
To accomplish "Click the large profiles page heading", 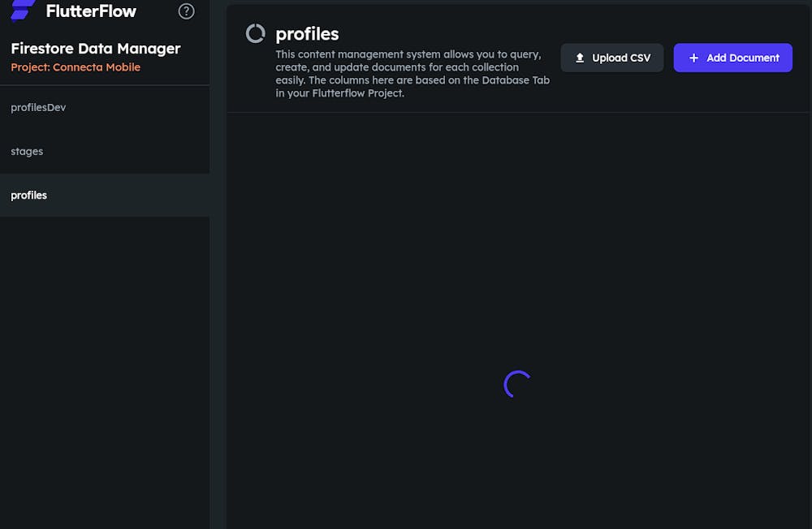I will (307, 34).
